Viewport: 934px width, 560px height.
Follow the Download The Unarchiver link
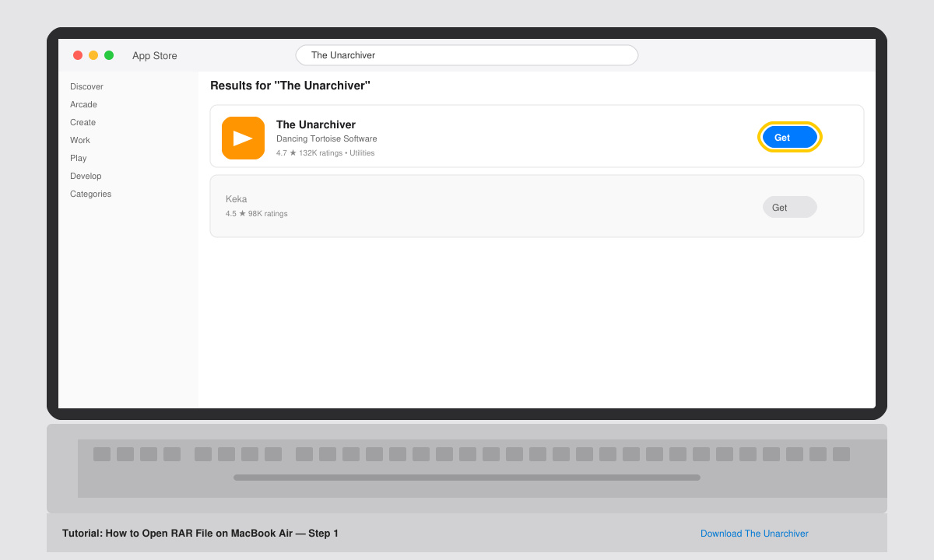[754, 534]
